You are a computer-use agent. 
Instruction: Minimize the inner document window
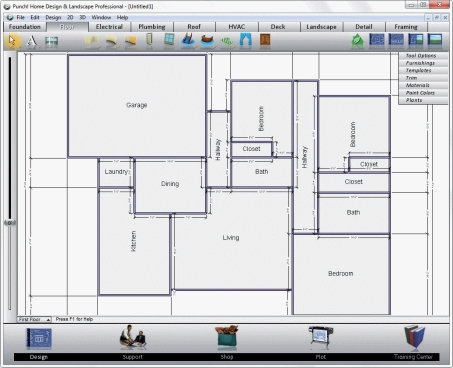click(429, 17)
